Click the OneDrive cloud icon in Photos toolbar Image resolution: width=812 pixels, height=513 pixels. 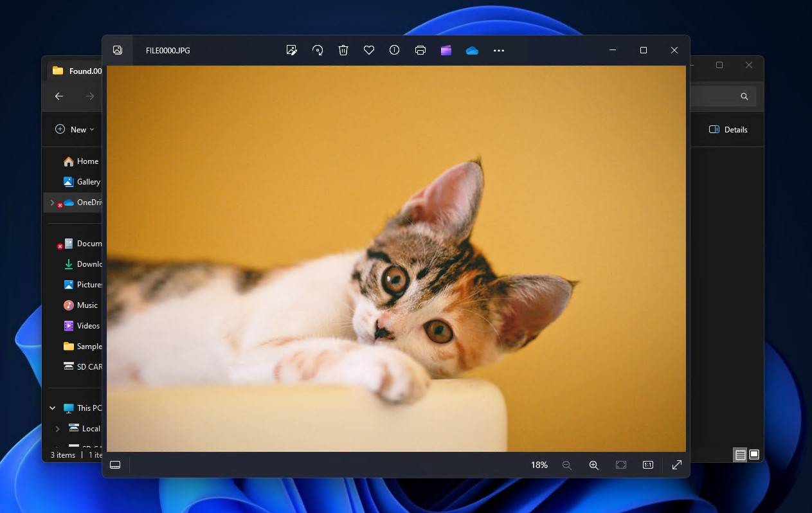point(473,50)
